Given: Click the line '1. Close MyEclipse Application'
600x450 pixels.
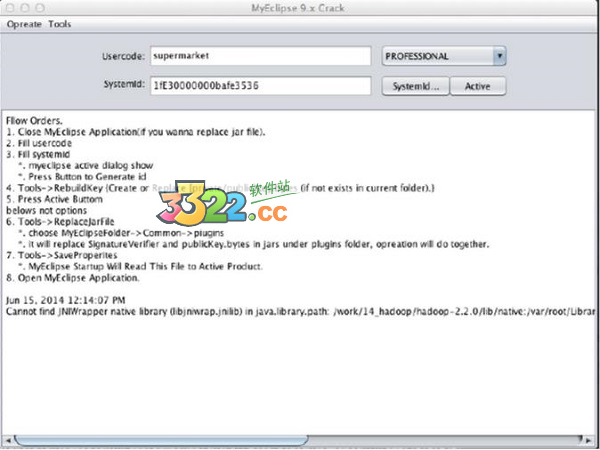Looking at the screenshot, I should coord(136,132).
